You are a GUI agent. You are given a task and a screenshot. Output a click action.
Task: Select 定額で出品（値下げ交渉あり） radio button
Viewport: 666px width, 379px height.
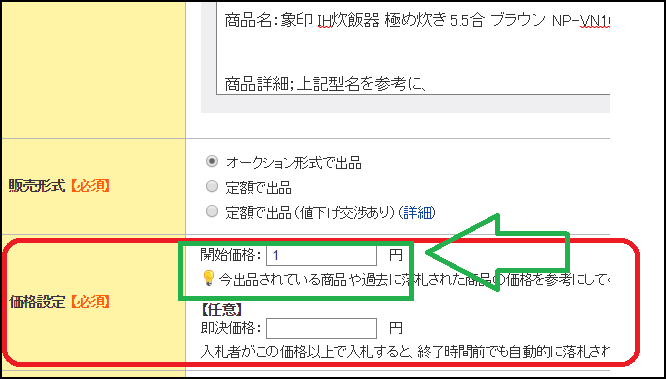[212, 211]
